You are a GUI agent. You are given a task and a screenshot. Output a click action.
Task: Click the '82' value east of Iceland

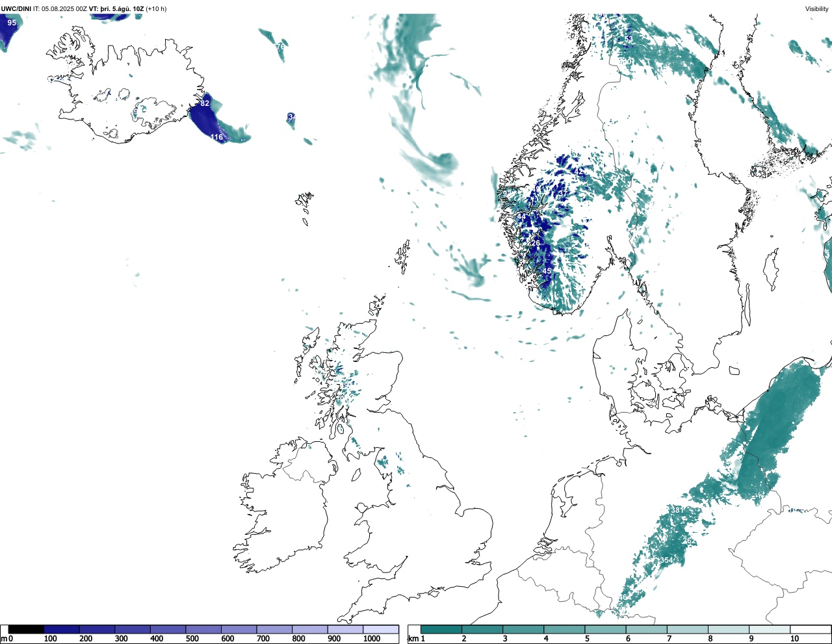tap(205, 103)
